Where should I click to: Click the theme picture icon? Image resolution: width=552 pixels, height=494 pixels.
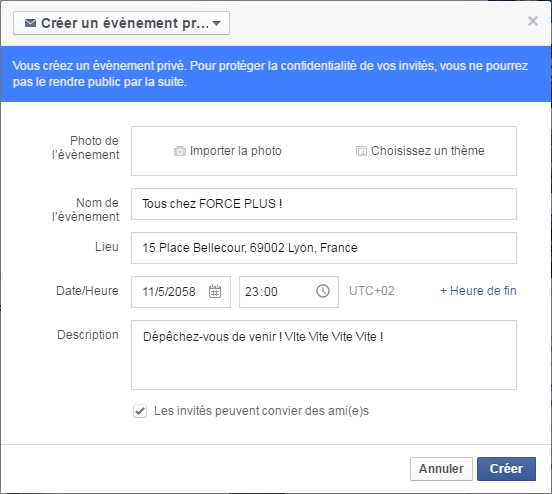pos(361,151)
